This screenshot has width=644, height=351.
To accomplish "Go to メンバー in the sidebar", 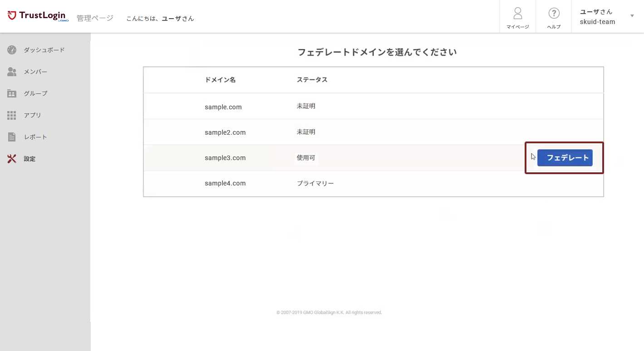I will pos(35,72).
